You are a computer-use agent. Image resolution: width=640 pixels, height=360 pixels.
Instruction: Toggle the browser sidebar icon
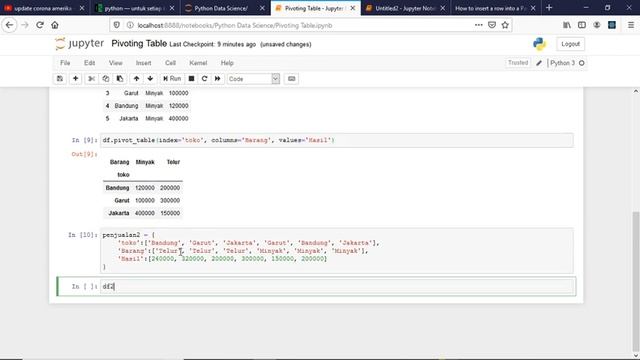(582, 25)
